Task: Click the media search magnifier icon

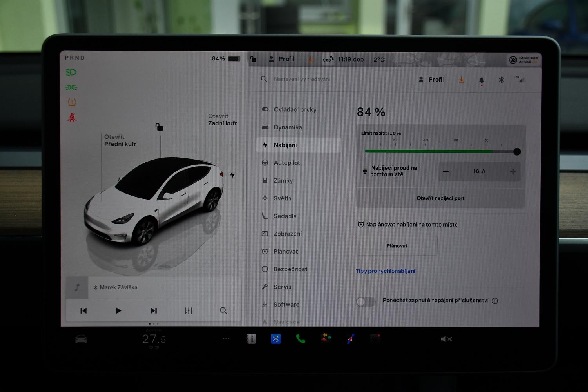Action: pos(223,310)
